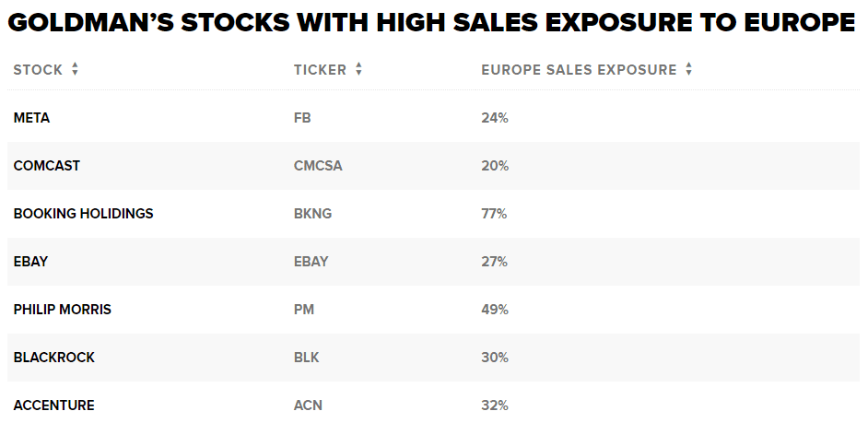Sort by Europe Sales Exposure header text
The width and height of the screenshot is (868, 423).
[x=579, y=70]
